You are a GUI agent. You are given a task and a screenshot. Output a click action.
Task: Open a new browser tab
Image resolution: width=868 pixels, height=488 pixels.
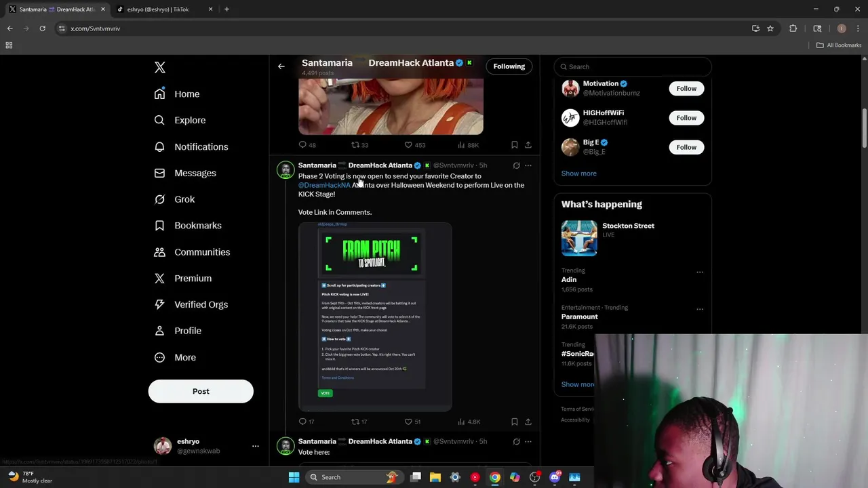pyautogui.click(x=226, y=9)
